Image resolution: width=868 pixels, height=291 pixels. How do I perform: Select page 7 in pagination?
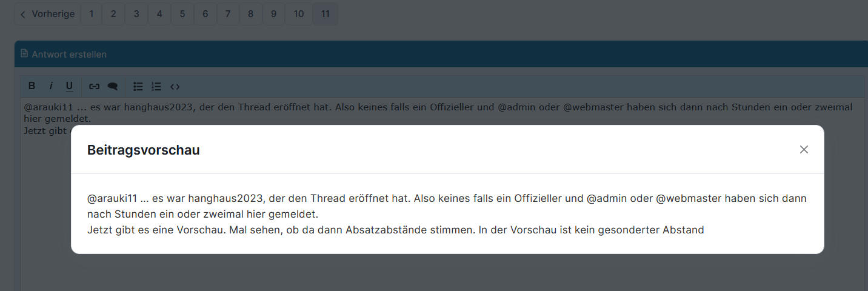click(x=228, y=14)
